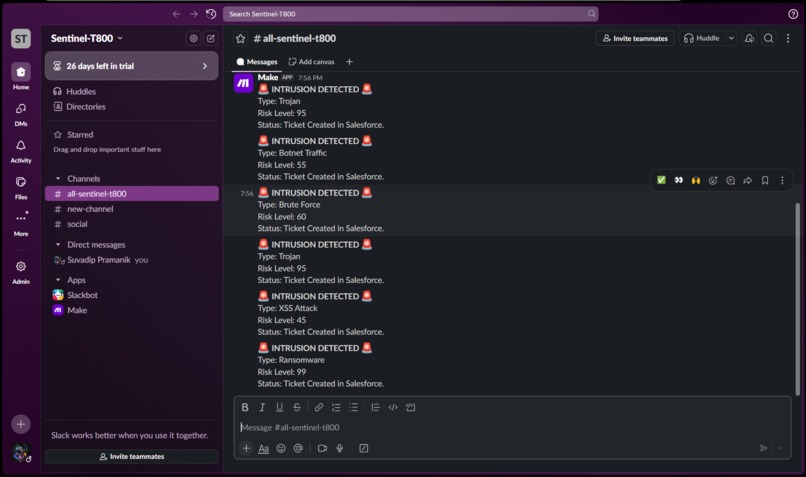Click the Add canvas tab
Image resolution: width=806 pixels, height=477 pixels.
tap(312, 62)
